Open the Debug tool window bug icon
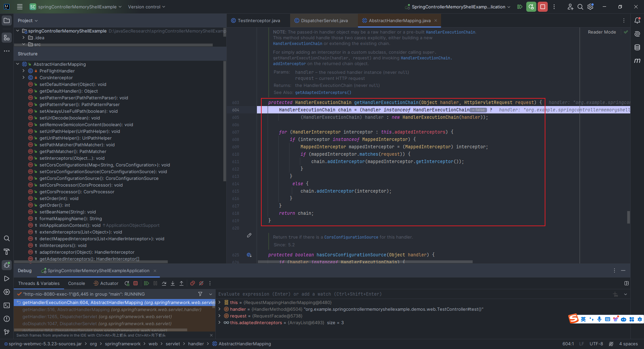This screenshot has width=644, height=349. tap(7, 265)
